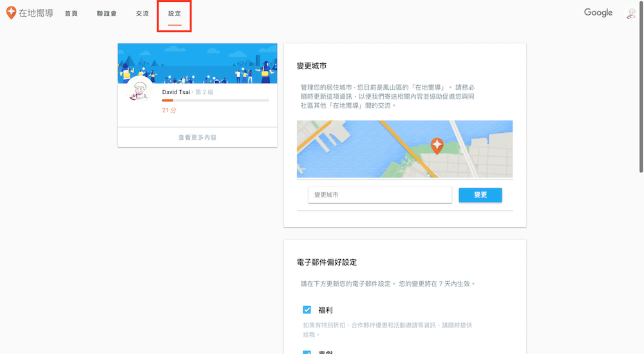Click the orange level progress bar
Screen dimensions: 644x354
pyautogui.click(x=215, y=101)
